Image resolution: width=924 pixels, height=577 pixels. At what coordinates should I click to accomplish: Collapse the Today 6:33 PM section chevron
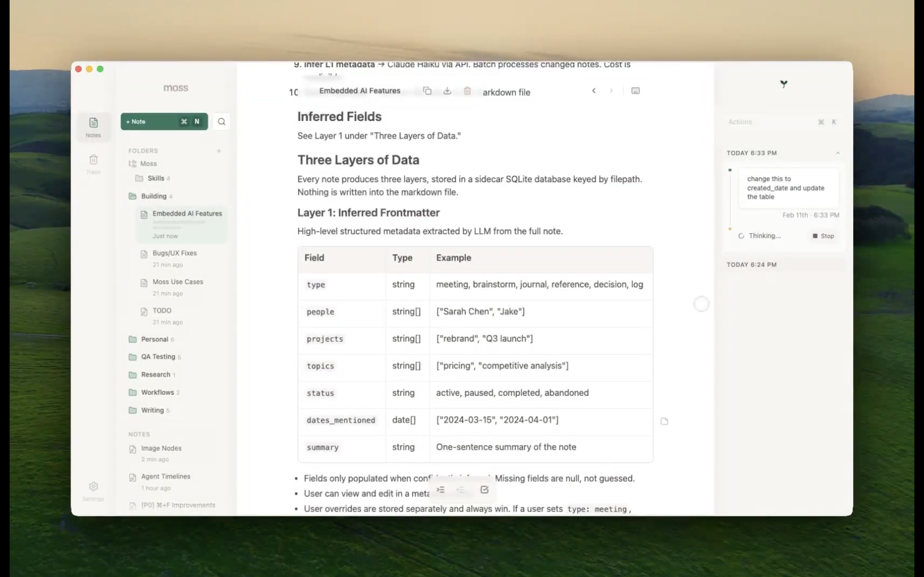click(x=838, y=153)
